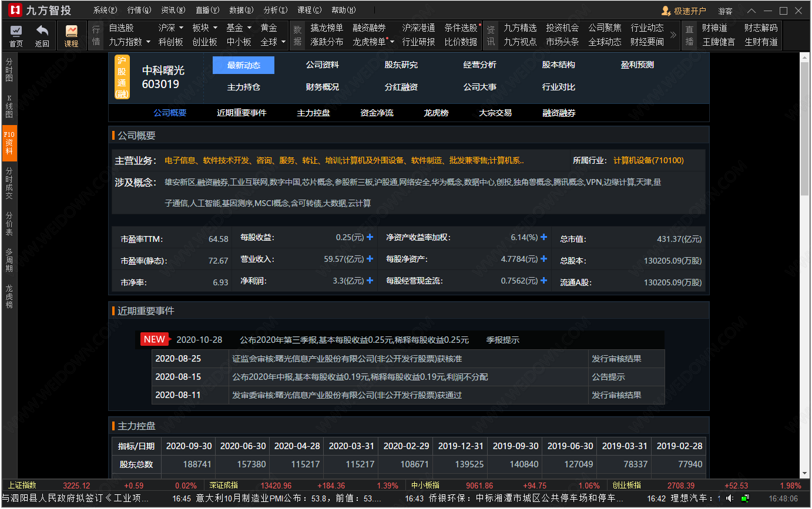The height and width of the screenshot is (509, 812).
Task: Jump to 龙虎榜 sub-tab
Action: (x=436, y=113)
